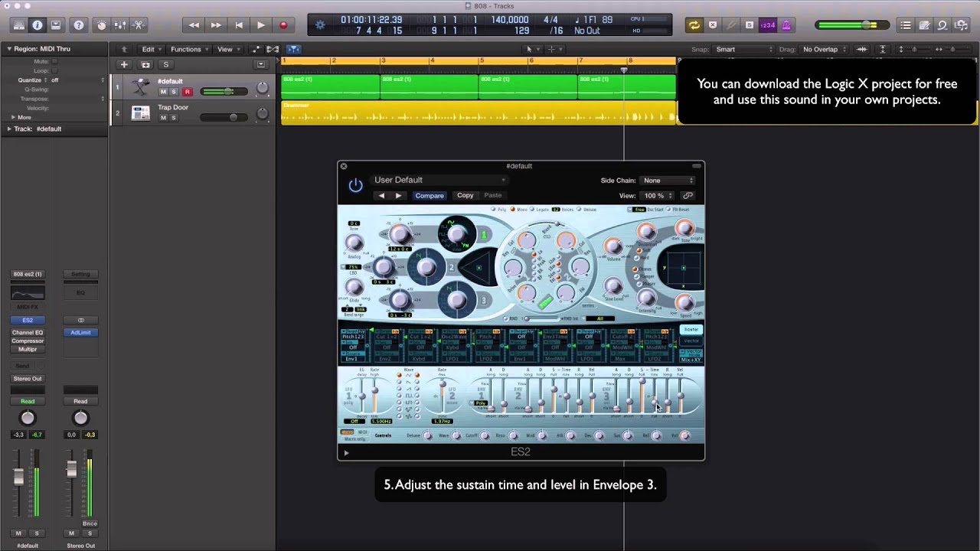This screenshot has width=980, height=551.
Task: Check the region Mute checkbox
Action: coord(54,61)
